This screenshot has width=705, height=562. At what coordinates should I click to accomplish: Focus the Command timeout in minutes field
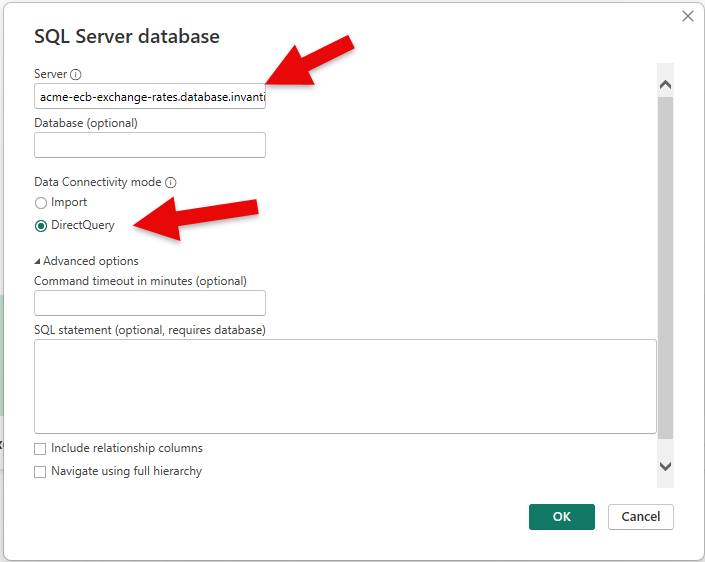(x=150, y=303)
